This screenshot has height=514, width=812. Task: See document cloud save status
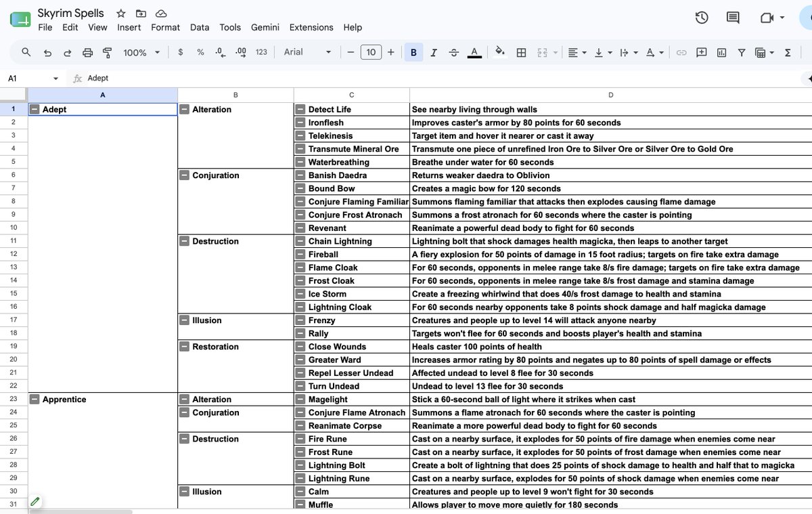[x=161, y=14]
